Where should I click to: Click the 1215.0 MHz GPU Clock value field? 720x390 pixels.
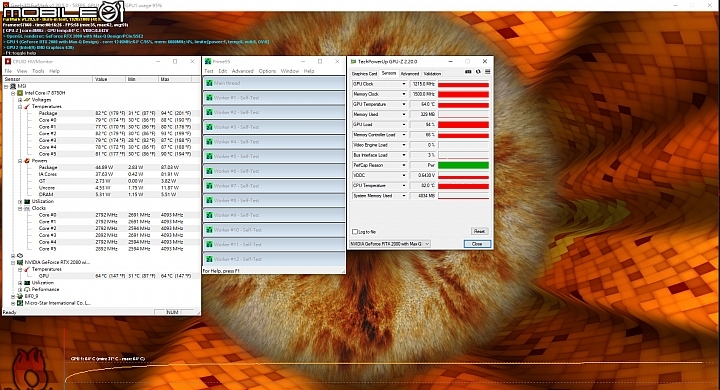[422, 84]
